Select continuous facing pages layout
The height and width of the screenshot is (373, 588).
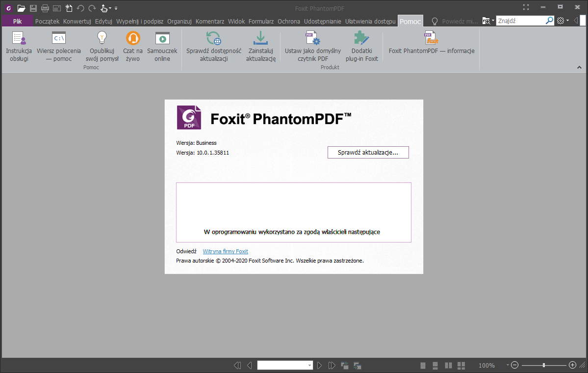click(x=461, y=365)
